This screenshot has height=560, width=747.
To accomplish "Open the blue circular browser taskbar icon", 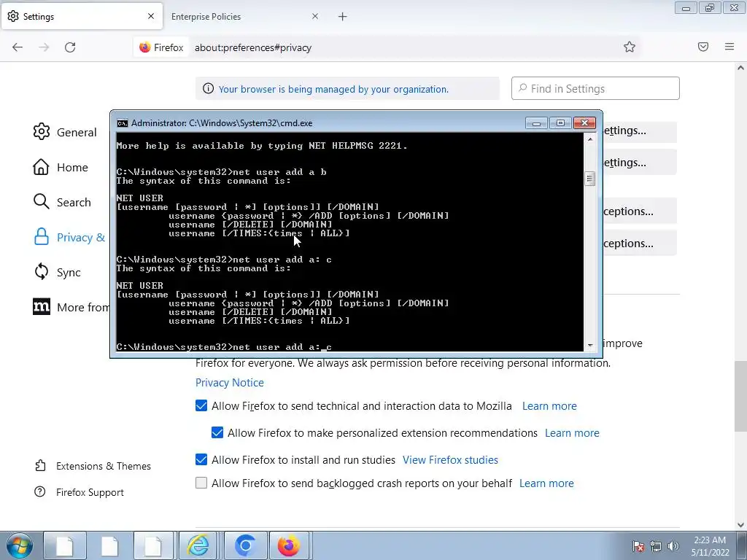I will tap(245, 545).
